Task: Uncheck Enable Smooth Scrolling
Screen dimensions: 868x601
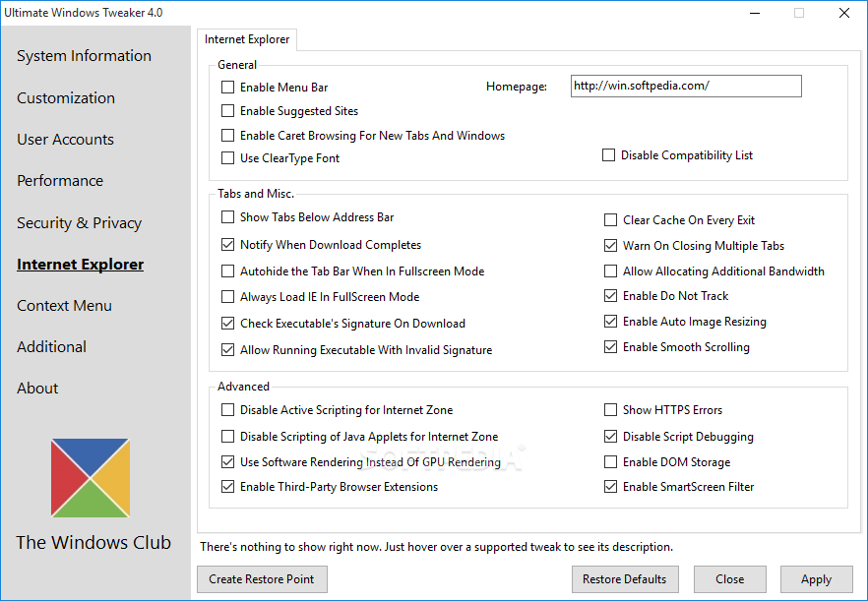Action: 610,347
